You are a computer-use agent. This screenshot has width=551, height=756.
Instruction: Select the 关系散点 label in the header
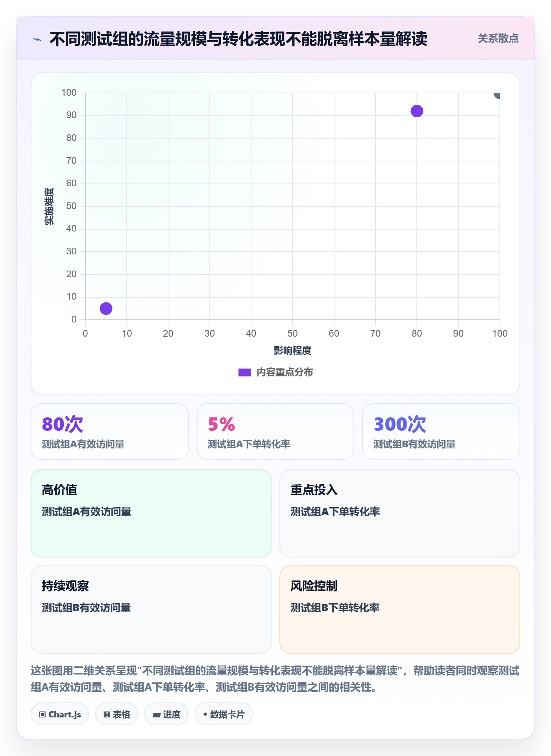[x=498, y=39]
